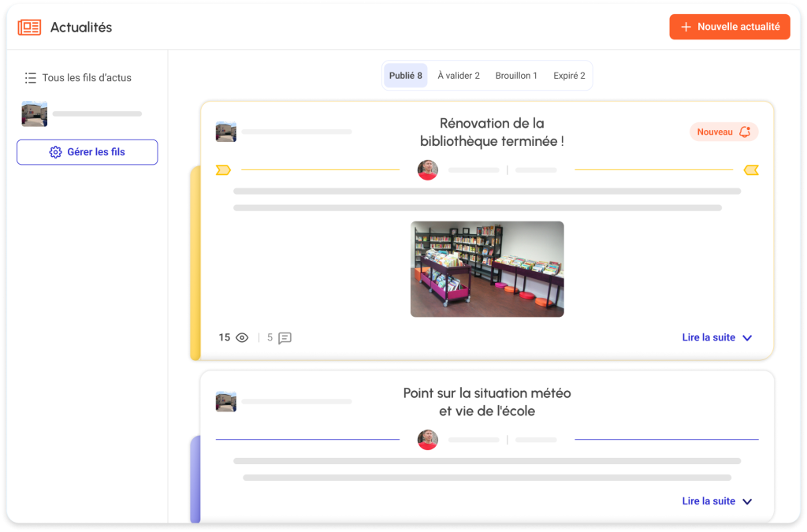
Task: Click the chevron arrow on the météo article
Action: (x=747, y=501)
